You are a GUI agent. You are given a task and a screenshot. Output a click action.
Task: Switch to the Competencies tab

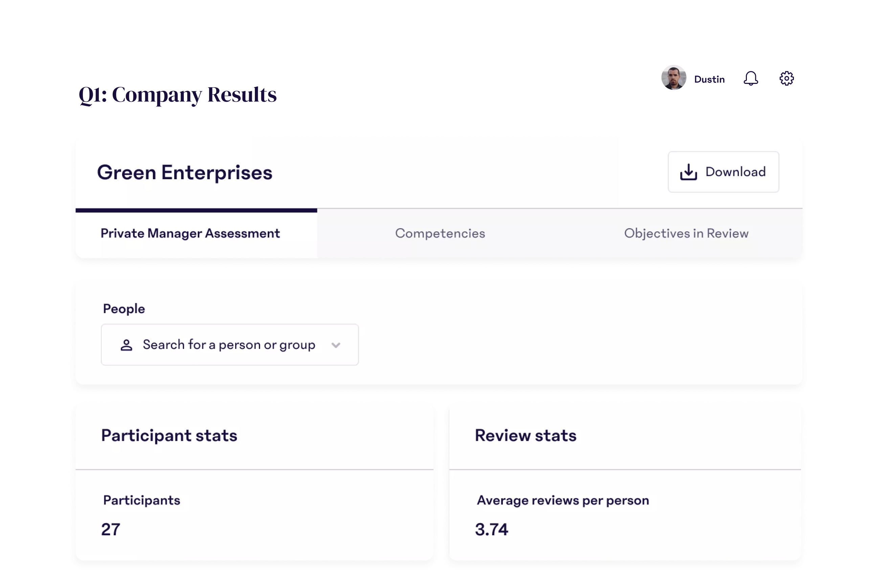pos(440,234)
